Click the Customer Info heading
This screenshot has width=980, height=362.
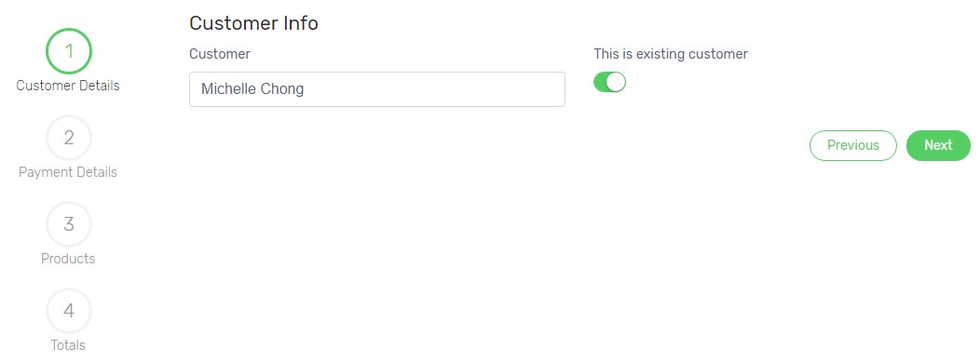pyautogui.click(x=253, y=23)
